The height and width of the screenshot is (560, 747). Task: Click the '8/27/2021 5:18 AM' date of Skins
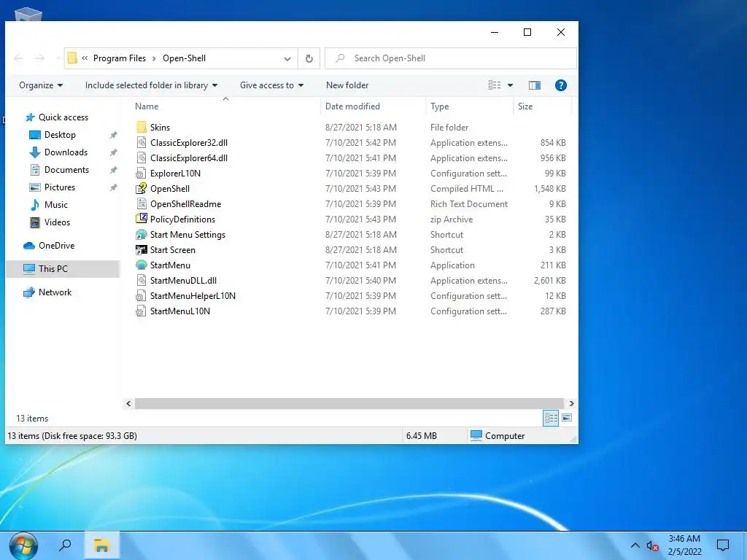(360, 127)
